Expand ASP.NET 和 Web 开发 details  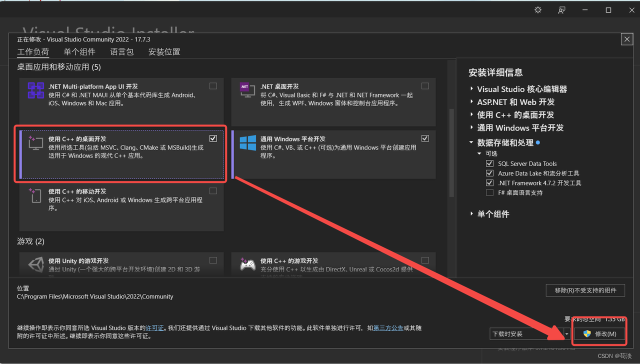(471, 102)
